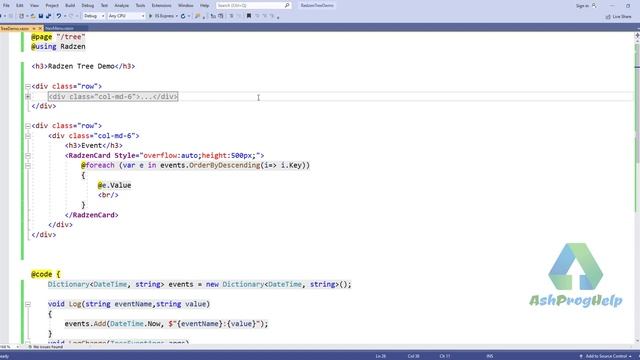This screenshot has height=360, width=640.
Task: Open the Project menu
Action: [52, 6]
